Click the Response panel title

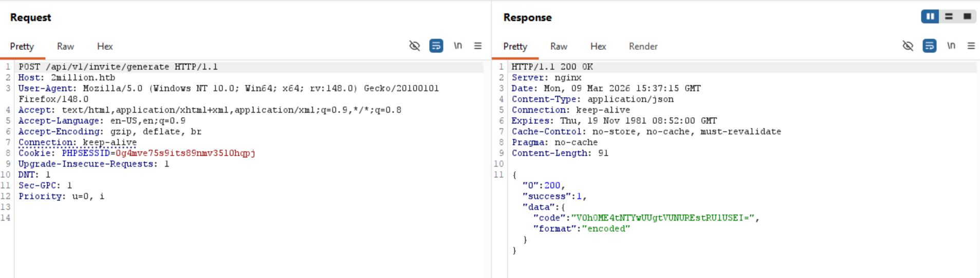tap(527, 17)
